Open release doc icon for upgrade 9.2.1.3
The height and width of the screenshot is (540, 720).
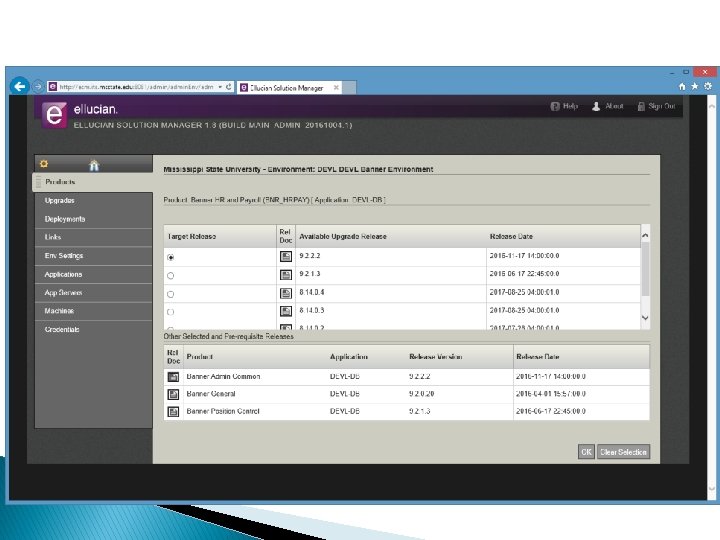click(x=286, y=275)
